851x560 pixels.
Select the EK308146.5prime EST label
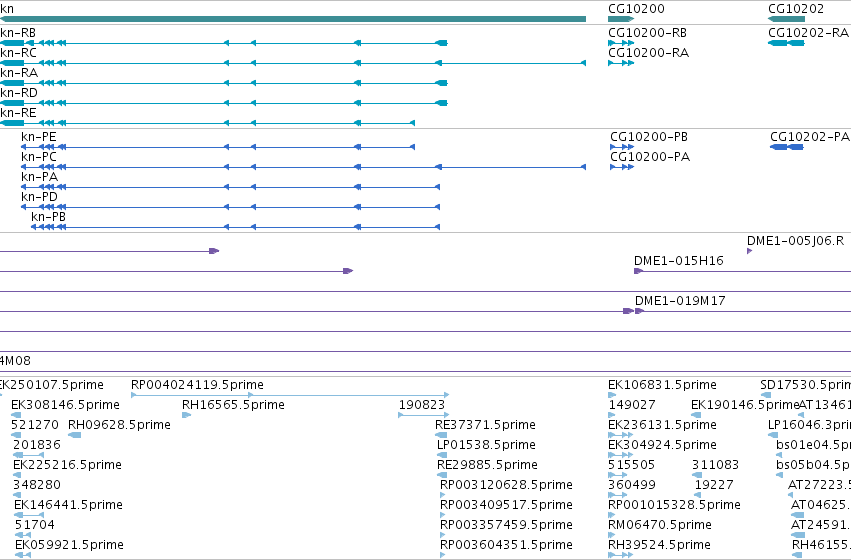65,405
